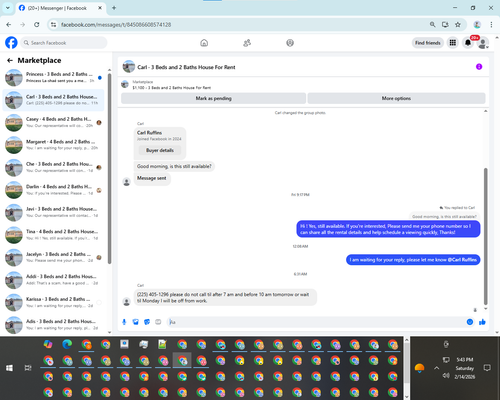Launch Microsoft Edge from taskbar

point(67,344)
